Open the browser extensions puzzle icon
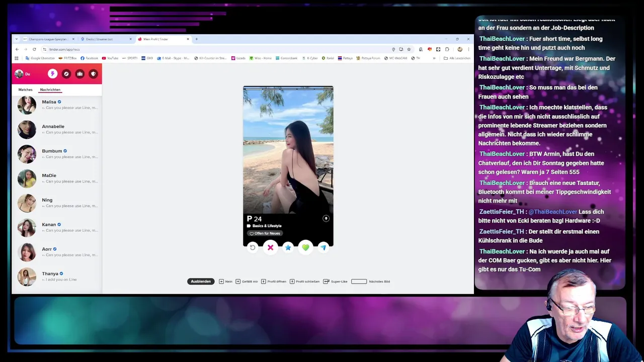644x362 pixels. pos(447,49)
